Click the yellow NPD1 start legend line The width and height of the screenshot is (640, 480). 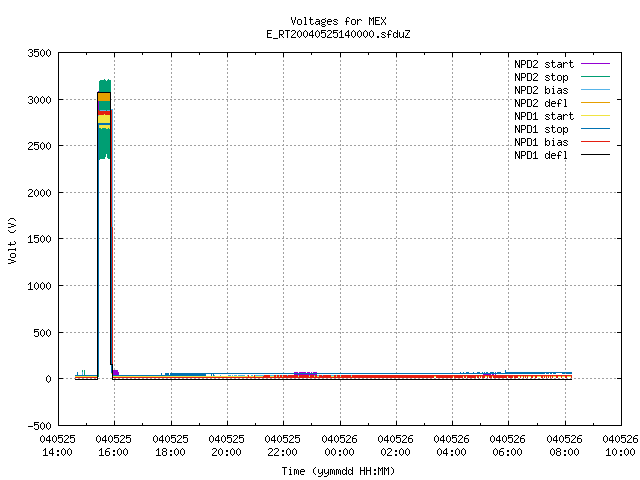coord(595,116)
